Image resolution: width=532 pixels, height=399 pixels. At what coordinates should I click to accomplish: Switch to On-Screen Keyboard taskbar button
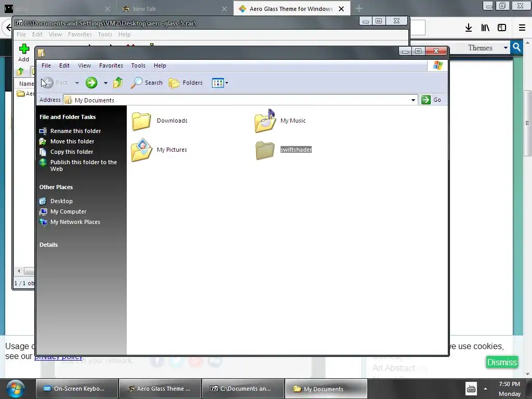pos(77,389)
